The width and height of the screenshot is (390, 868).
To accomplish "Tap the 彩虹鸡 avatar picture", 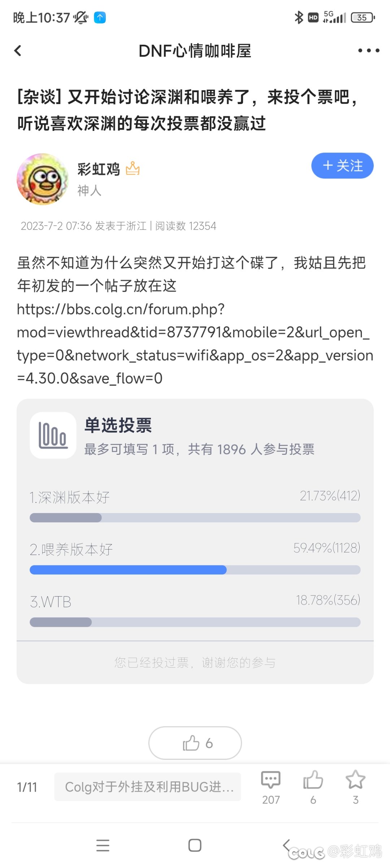I will (x=43, y=179).
